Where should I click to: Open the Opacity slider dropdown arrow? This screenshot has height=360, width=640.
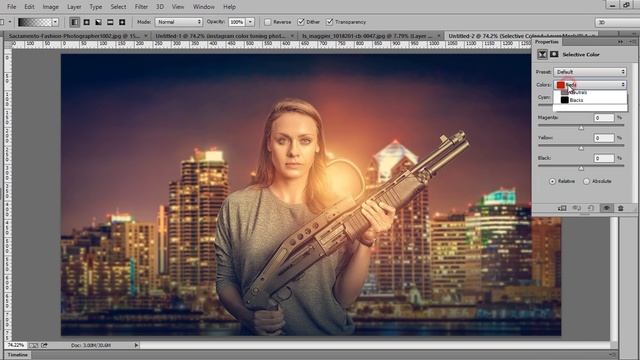coord(250,22)
